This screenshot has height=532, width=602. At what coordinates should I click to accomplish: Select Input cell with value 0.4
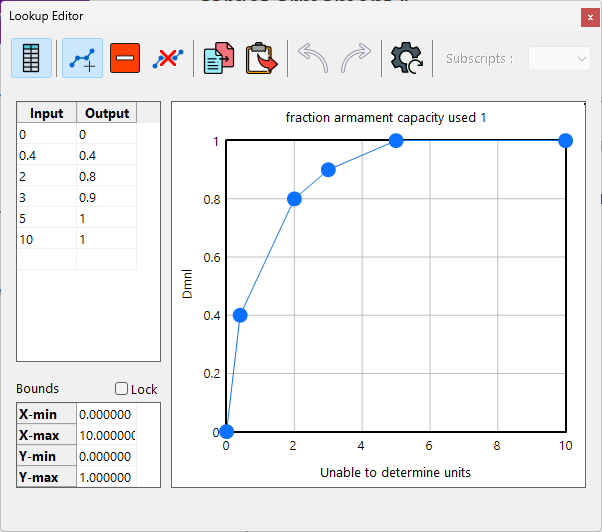pyautogui.click(x=46, y=155)
